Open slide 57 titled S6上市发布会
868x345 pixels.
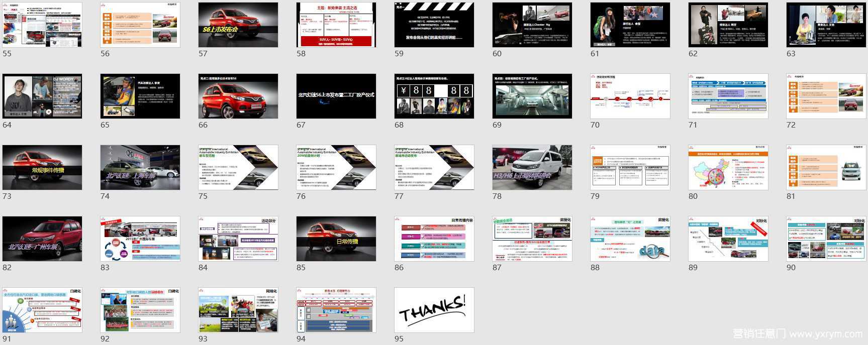click(x=238, y=25)
